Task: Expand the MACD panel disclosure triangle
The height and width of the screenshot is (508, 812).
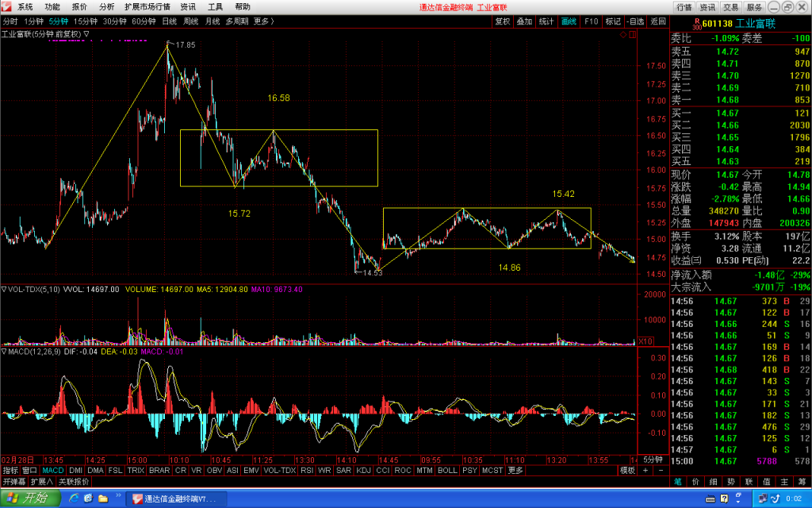Action: pyautogui.click(x=4, y=352)
